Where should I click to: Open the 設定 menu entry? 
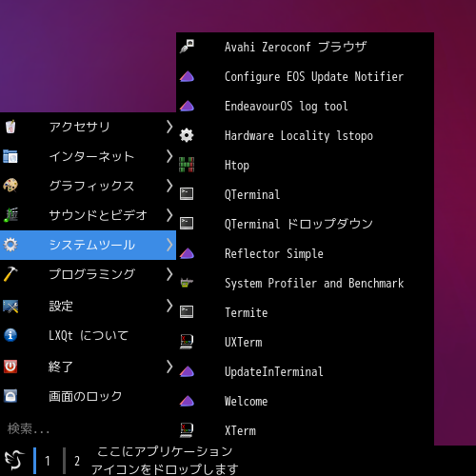(88, 306)
